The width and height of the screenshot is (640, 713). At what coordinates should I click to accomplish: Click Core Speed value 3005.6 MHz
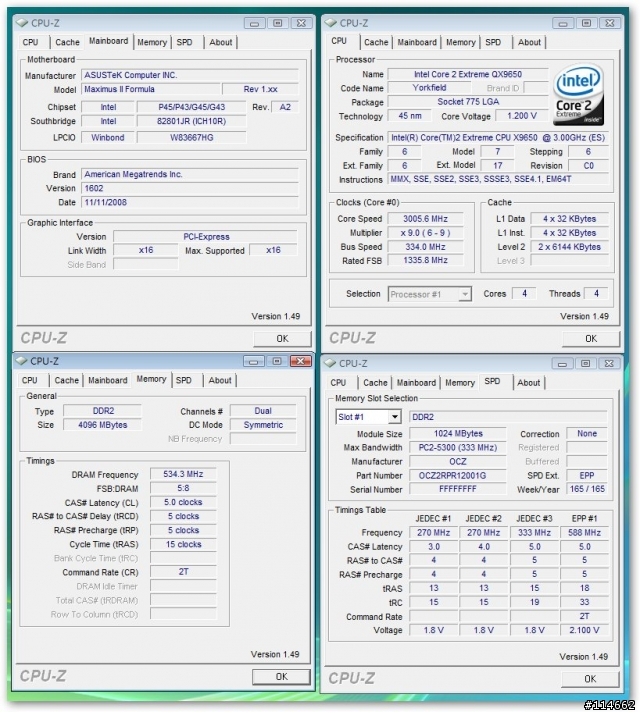click(425, 219)
